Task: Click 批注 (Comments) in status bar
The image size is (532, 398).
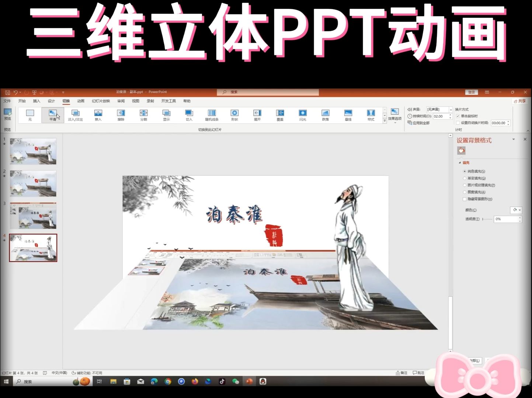Action: coord(418,373)
